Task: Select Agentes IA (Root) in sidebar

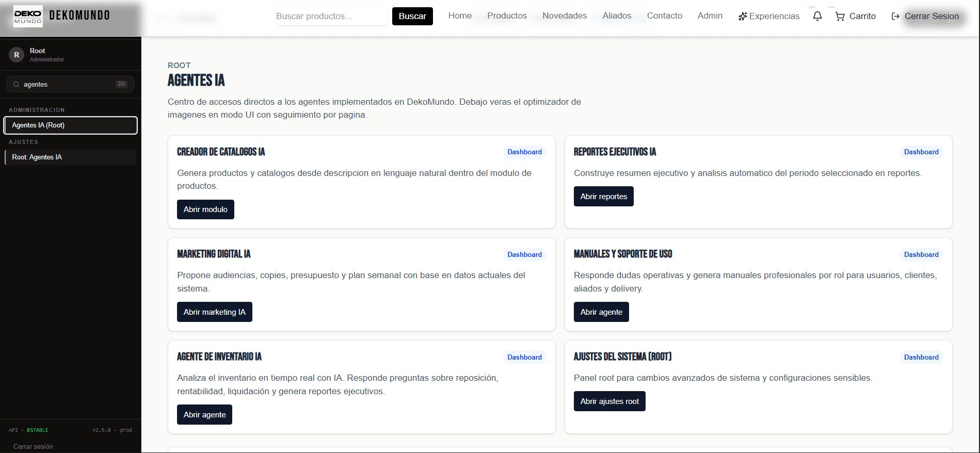Action: (x=70, y=125)
